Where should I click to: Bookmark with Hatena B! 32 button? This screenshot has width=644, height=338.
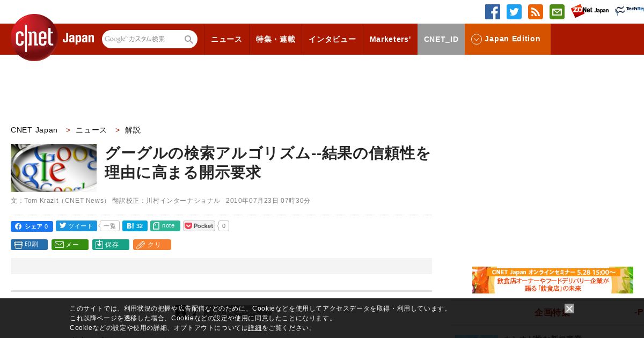click(x=135, y=226)
